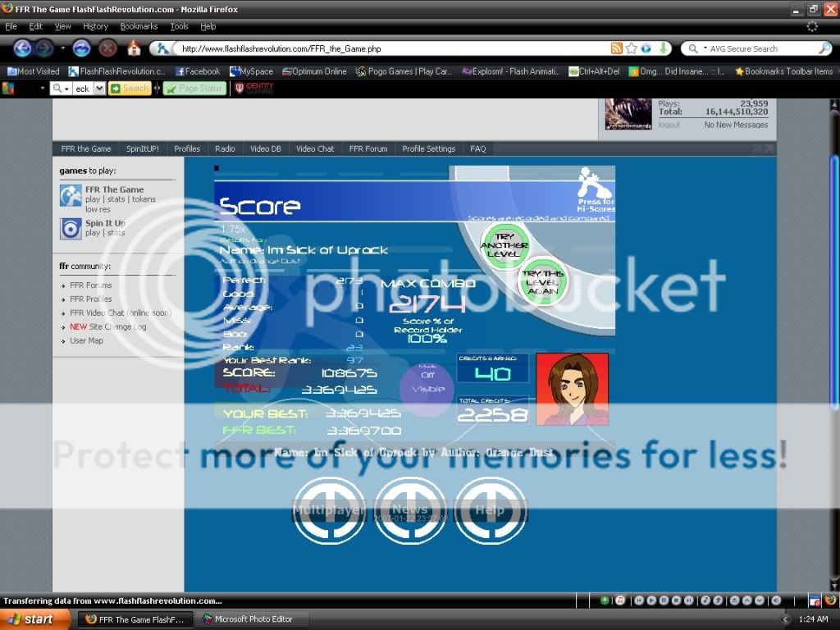840x630 pixels.
Task: Click the reload page icon
Action: pos(81,48)
